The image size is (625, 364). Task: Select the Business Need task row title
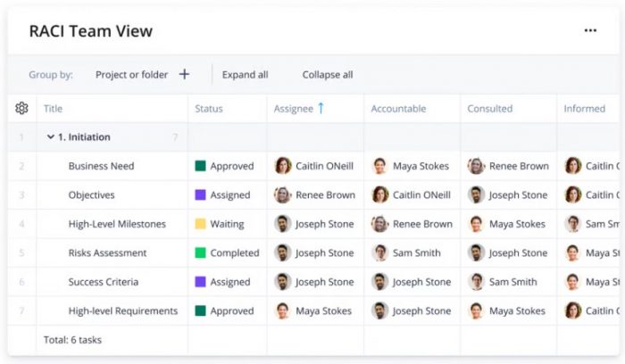[x=101, y=166]
